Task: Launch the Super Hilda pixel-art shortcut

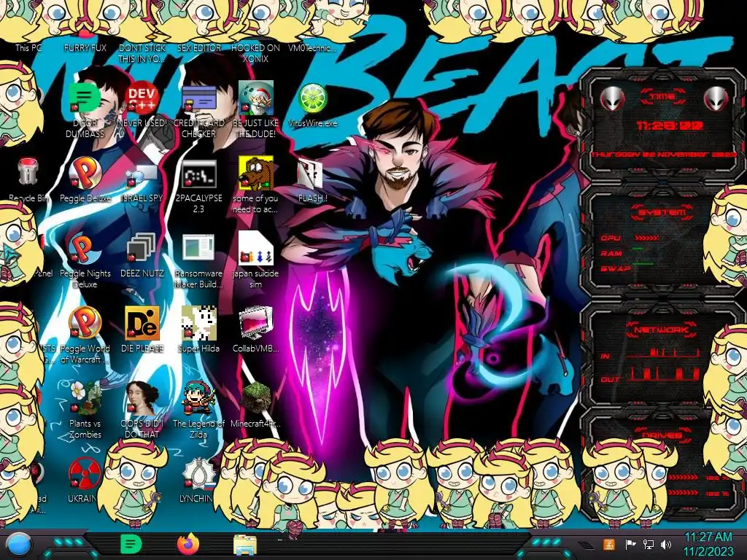Action: [x=198, y=323]
